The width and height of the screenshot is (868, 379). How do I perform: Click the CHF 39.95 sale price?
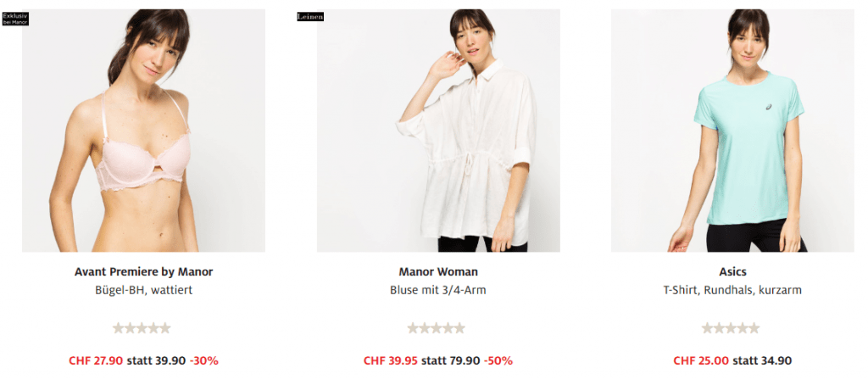pyautogui.click(x=391, y=360)
